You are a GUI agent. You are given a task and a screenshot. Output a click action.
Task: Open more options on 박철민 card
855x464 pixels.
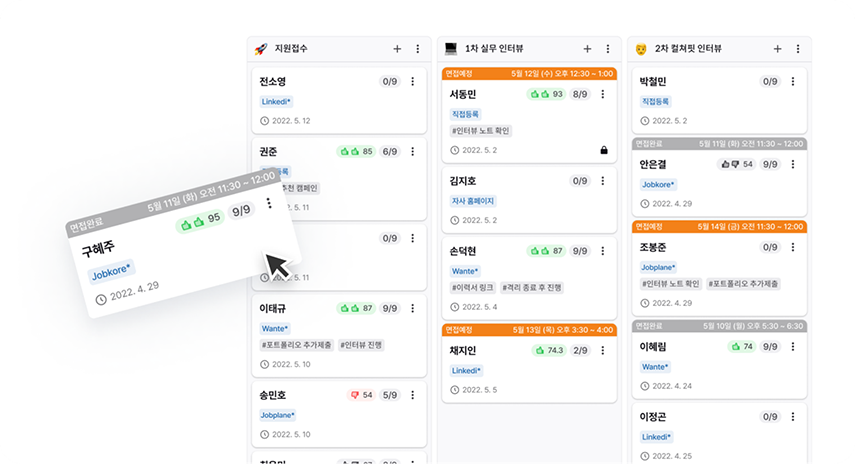793,81
